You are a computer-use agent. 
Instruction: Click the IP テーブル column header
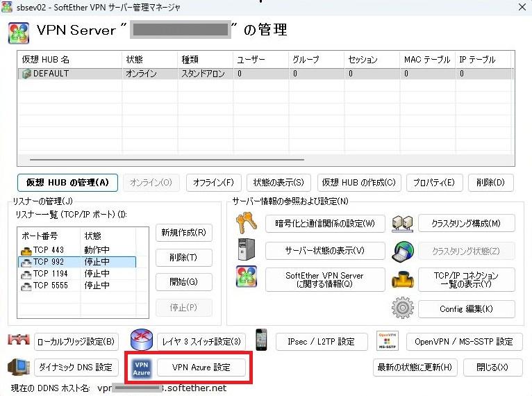pyautogui.click(x=483, y=60)
